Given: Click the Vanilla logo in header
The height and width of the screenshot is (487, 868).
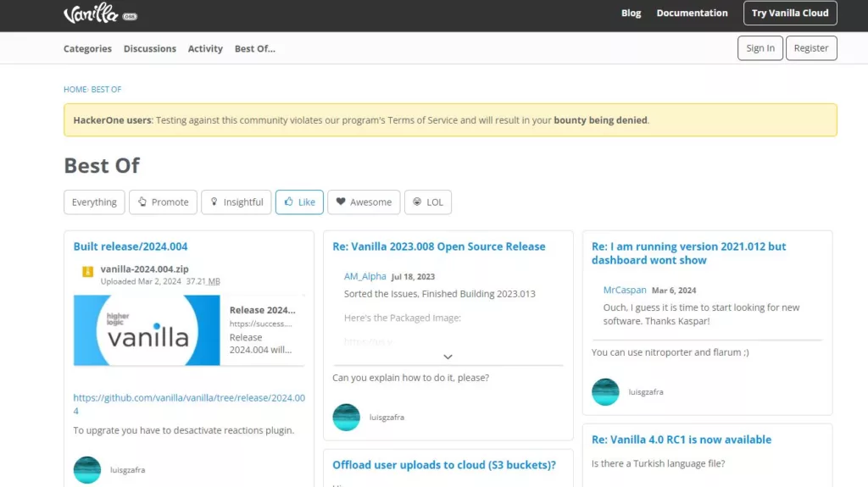Looking at the screenshot, I should [x=92, y=14].
